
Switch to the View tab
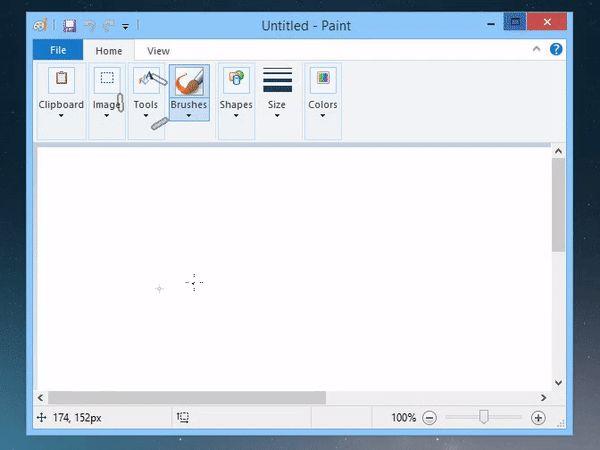point(158,51)
